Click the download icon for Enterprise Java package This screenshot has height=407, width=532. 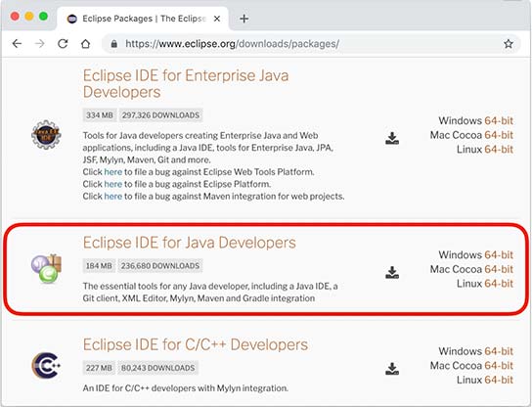click(392, 138)
